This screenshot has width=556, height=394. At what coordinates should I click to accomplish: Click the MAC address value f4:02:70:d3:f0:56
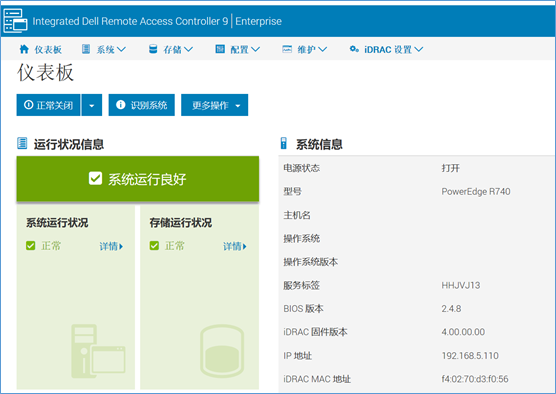475,379
